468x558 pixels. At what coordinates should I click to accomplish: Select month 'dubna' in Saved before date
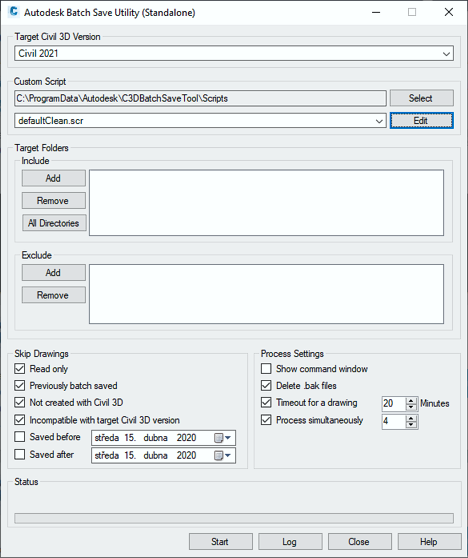coord(156,438)
